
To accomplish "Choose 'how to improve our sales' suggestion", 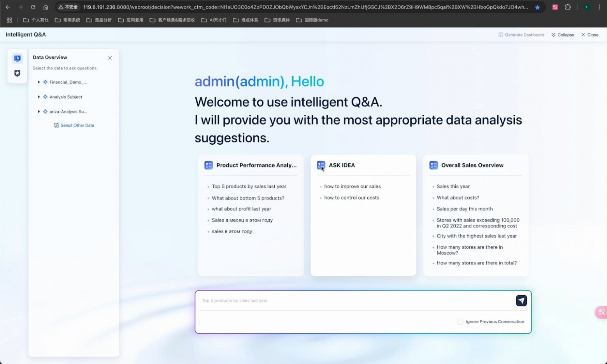I will [353, 186].
